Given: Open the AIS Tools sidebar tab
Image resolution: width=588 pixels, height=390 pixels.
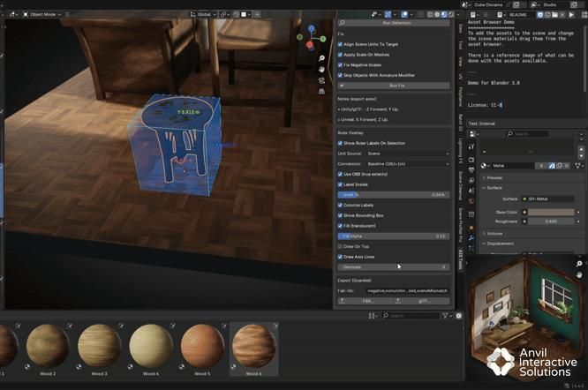Looking at the screenshot, I should point(461,259).
